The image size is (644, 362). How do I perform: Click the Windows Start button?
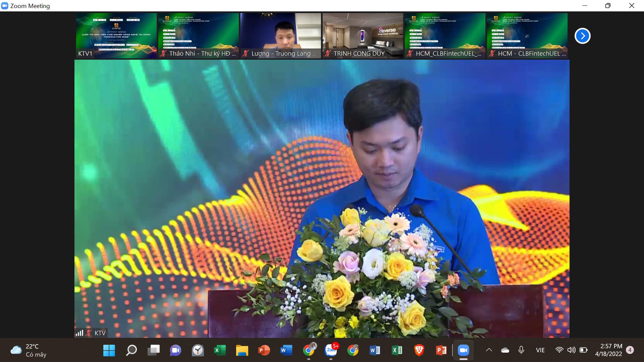[109, 350]
